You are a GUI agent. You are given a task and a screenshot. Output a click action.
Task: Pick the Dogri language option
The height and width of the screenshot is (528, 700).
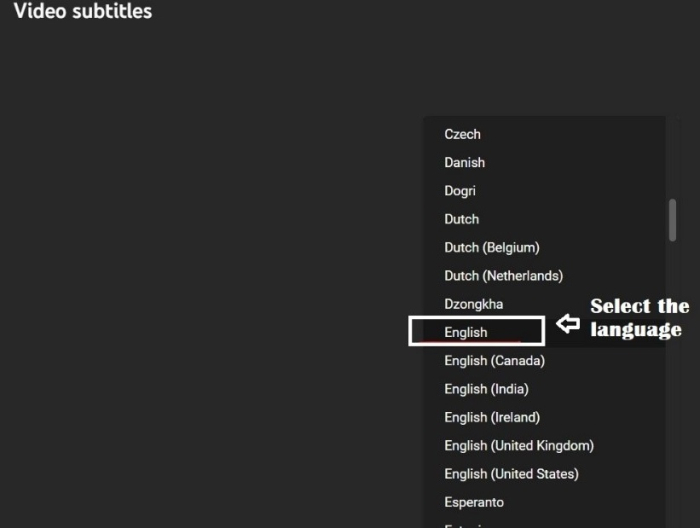(x=460, y=190)
